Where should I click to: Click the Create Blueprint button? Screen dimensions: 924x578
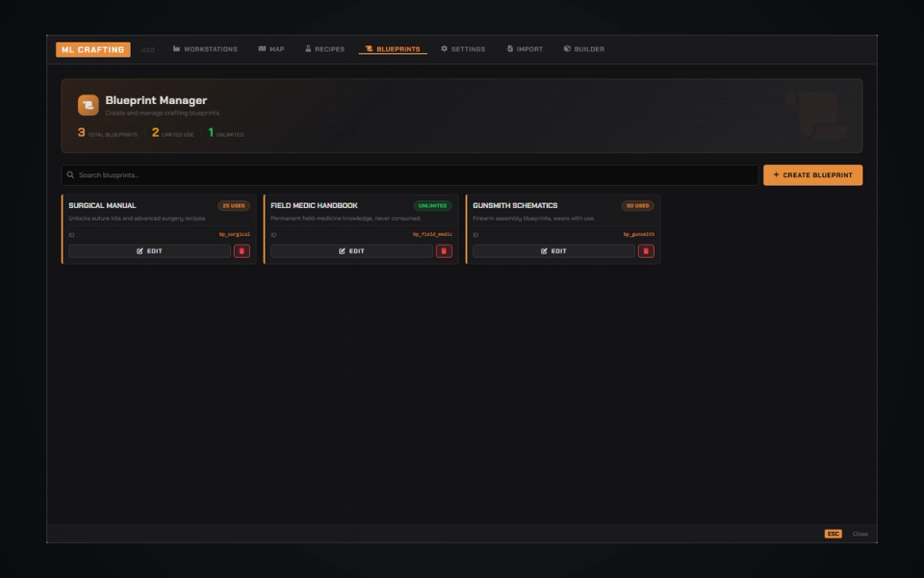812,175
